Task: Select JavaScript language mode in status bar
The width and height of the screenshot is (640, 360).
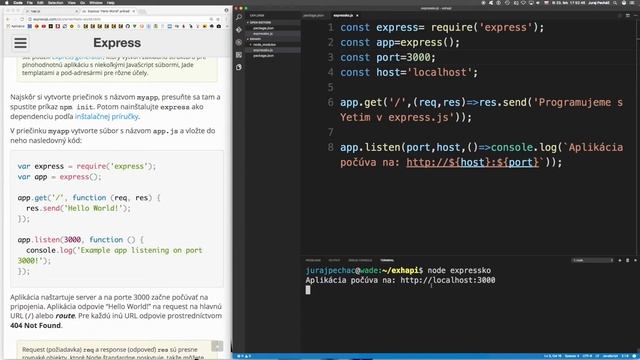Action: click(610, 356)
